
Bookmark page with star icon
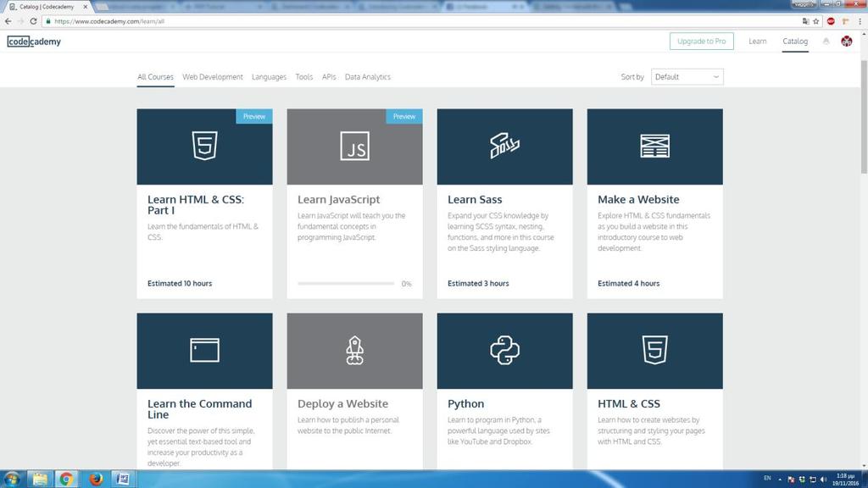(x=816, y=21)
